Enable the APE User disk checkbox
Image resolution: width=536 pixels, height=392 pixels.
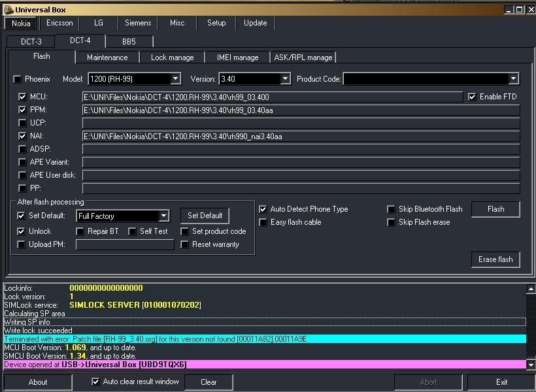coord(22,175)
